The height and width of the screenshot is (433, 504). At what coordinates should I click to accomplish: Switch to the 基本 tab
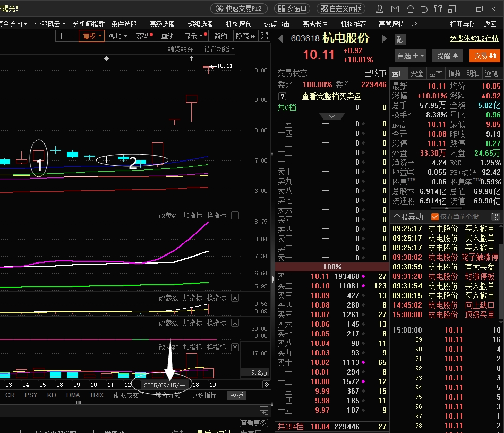[435, 73]
